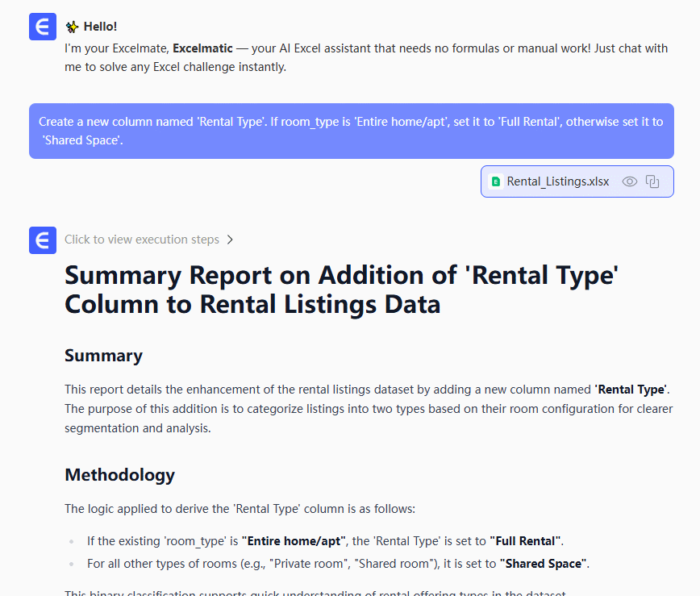Viewport: 700px width, 596px height.
Task: Click the Excelmatic avatar next to Hello greeting
Action: pos(43,27)
